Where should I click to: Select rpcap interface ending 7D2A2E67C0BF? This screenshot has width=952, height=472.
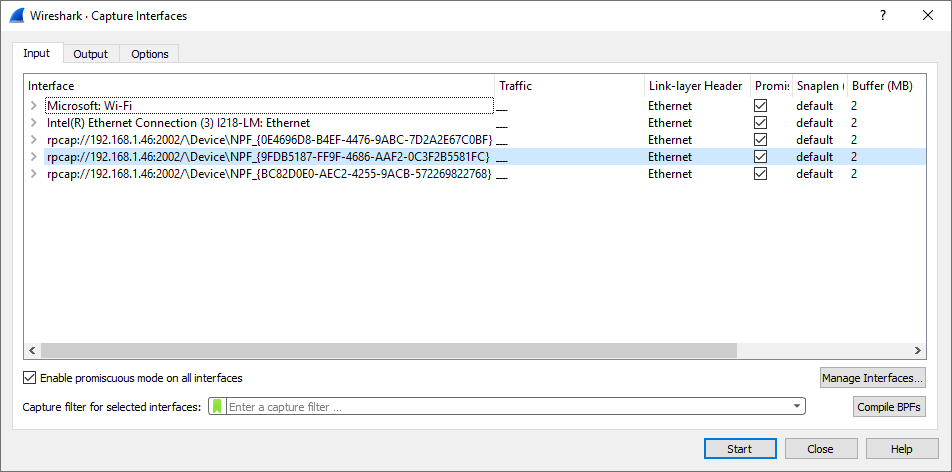pyautogui.click(x=270, y=140)
